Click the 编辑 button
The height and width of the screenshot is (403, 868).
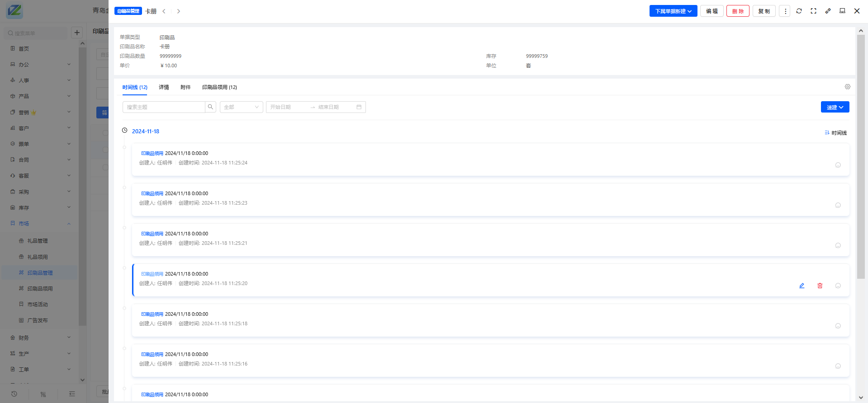pos(712,11)
